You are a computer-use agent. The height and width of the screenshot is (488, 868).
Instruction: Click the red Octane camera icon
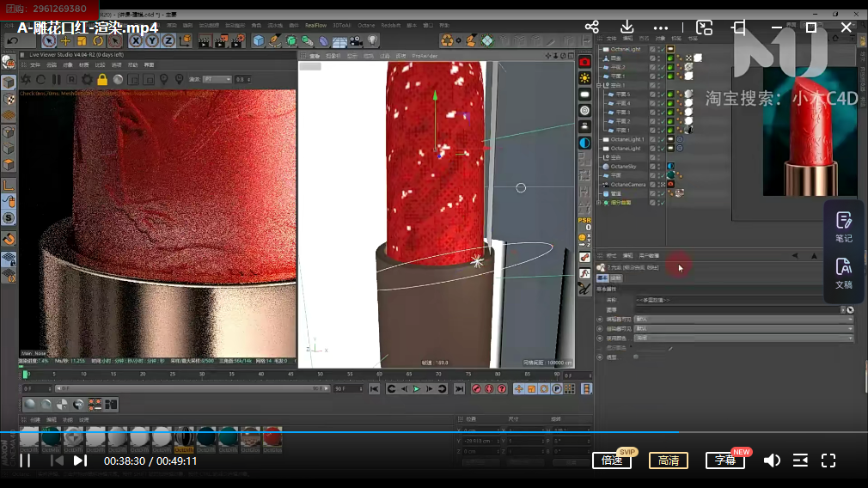point(584,62)
